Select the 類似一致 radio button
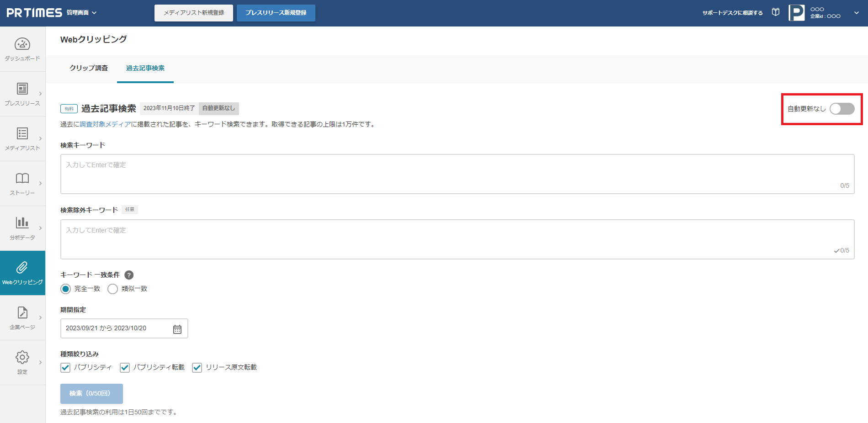The height and width of the screenshot is (423, 868). pos(112,289)
